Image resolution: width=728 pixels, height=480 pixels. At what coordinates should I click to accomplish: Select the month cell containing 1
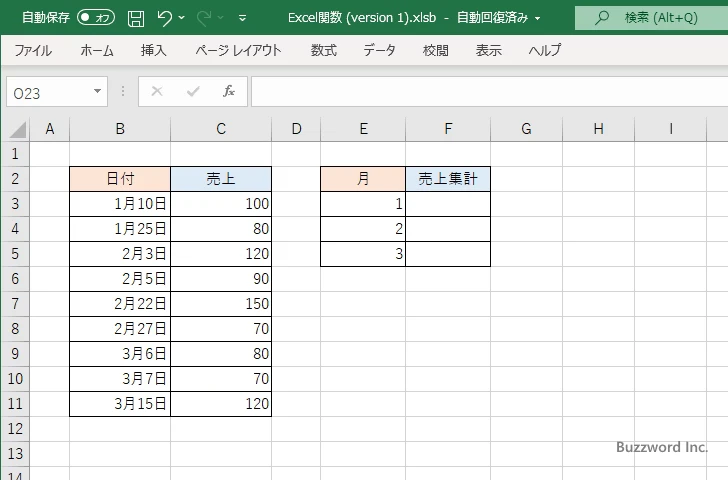(x=363, y=204)
